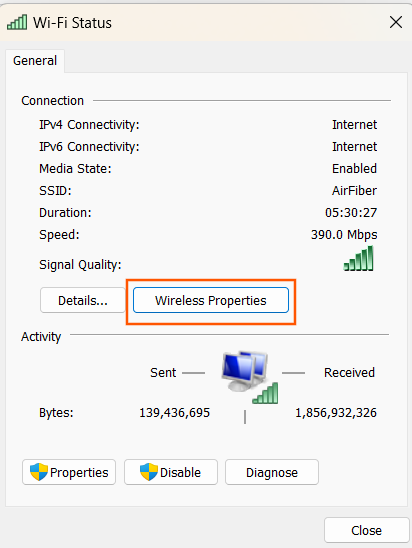Click the green Signal Quality bars icon
This screenshot has height=548, width=412.
[x=359, y=258]
